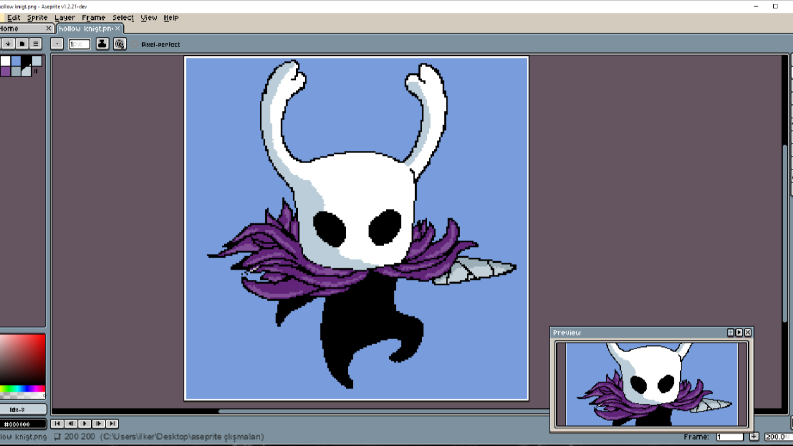The height and width of the screenshot is (446, 793).
Task: Open the Help menu
Action: [x=171, y=18]
